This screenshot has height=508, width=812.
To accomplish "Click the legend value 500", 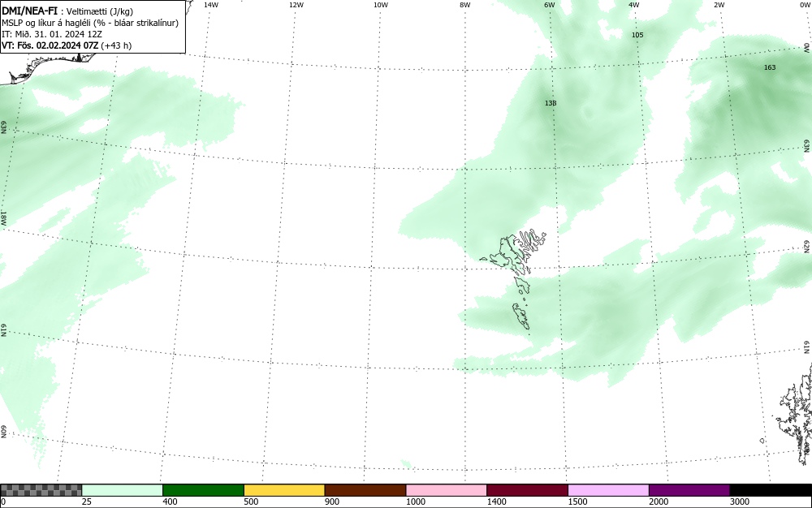I will 251,502.
